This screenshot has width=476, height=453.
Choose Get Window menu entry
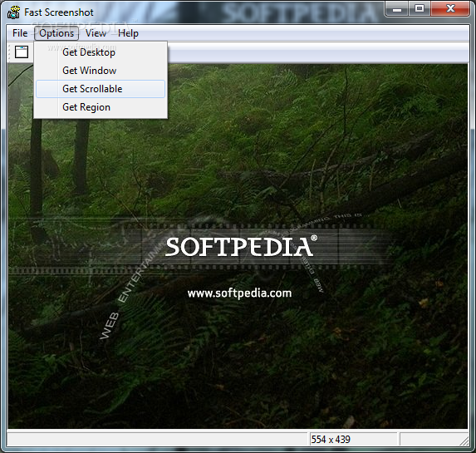click(x=101, y=71)
